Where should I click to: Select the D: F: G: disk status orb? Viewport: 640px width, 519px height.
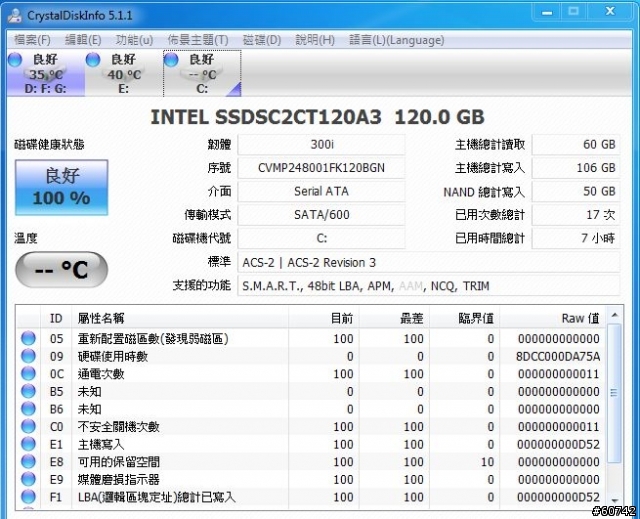[x=15, y=60]
